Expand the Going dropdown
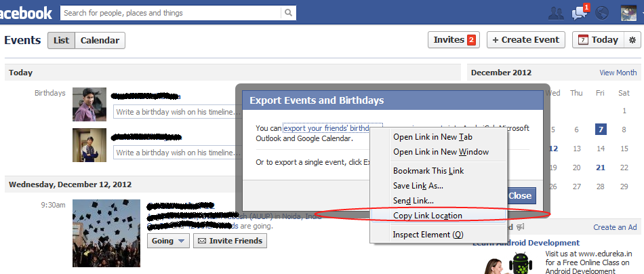 (168, 241)
